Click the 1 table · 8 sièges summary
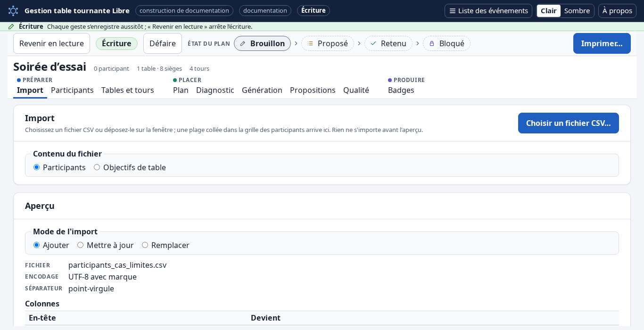This screenshot has width=644, height=330. (159, 68)
